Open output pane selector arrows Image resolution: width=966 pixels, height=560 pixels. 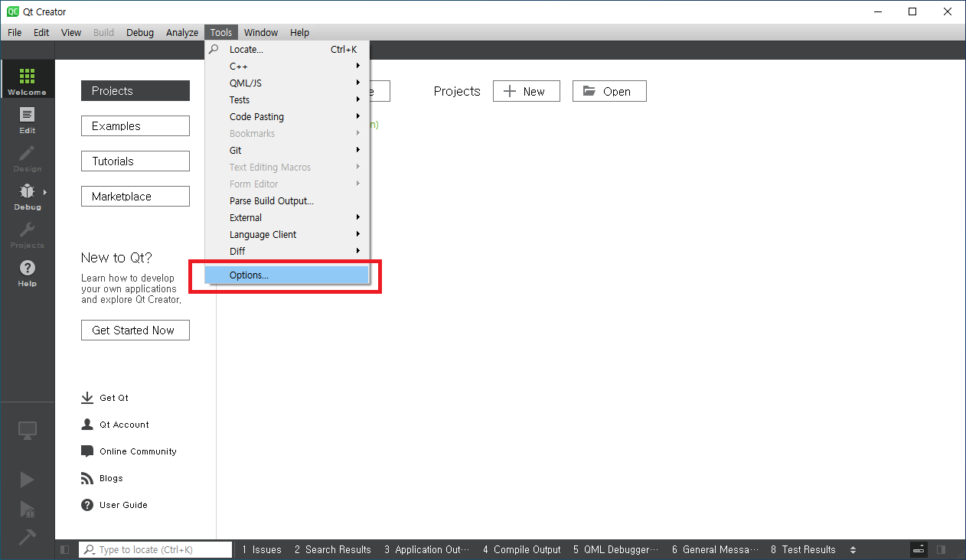coord(853,549)
